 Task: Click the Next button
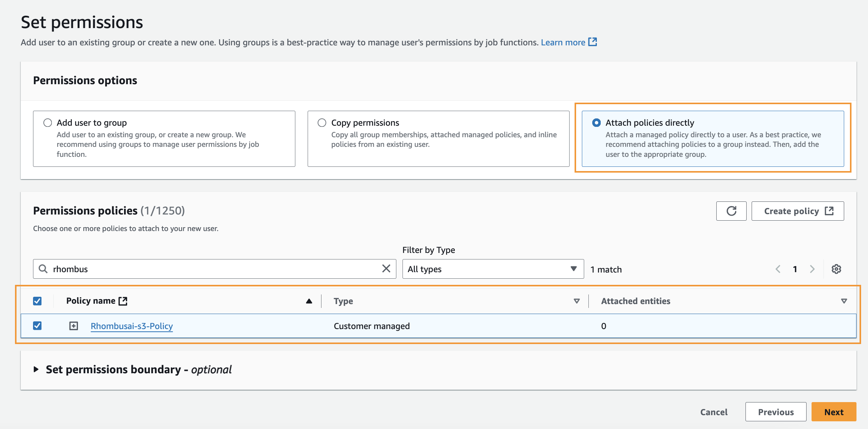coord(833,412)
